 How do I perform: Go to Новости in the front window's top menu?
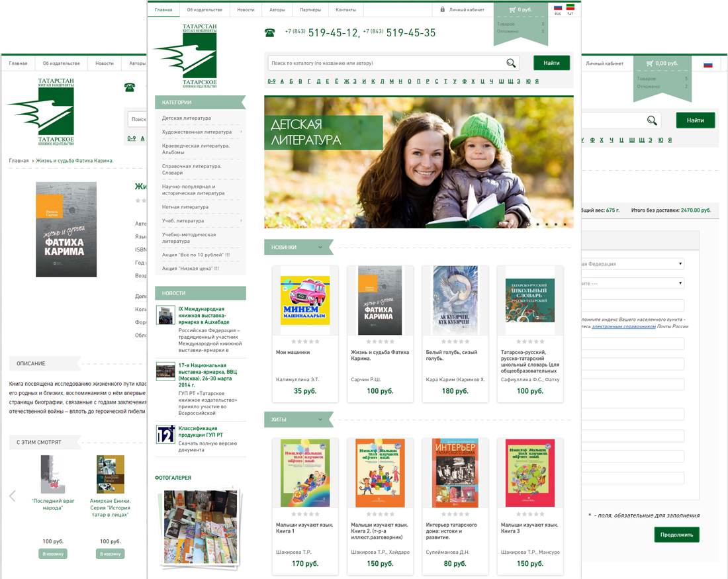point(246,10)
